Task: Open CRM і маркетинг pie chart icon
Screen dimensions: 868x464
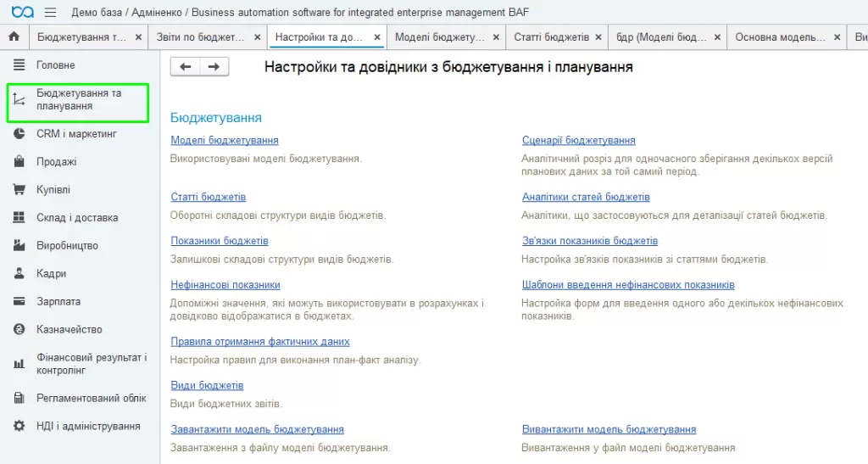Action: pos(19,133)
